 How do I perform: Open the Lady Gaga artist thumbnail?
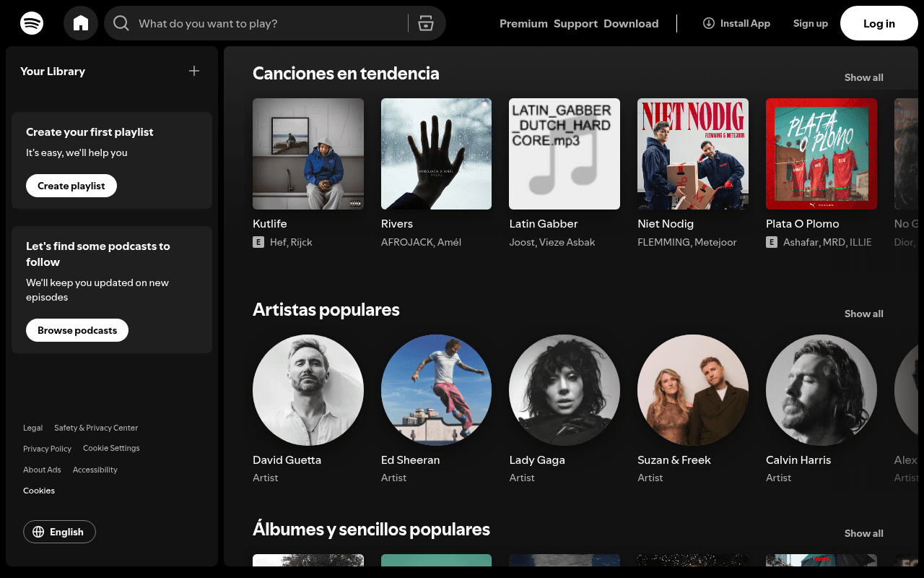pyautogui.click(x=564, y=390)
